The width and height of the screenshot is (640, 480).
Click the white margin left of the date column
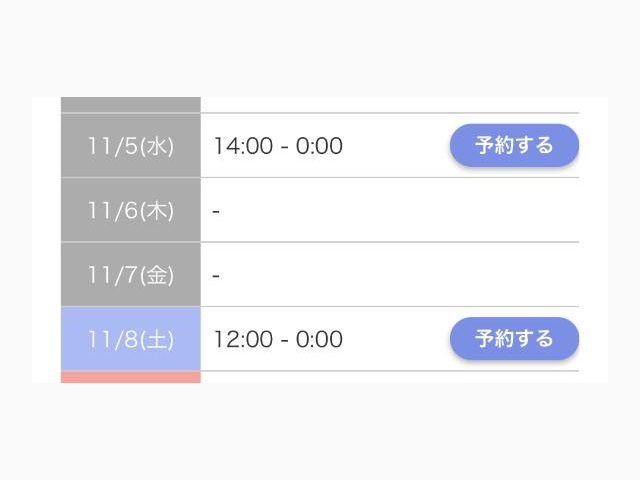[x=46, y=240]
